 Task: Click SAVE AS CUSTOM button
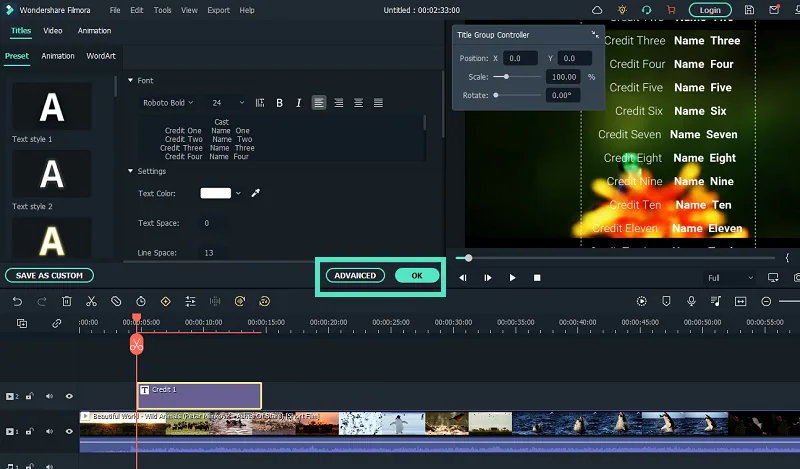[49, 276]
